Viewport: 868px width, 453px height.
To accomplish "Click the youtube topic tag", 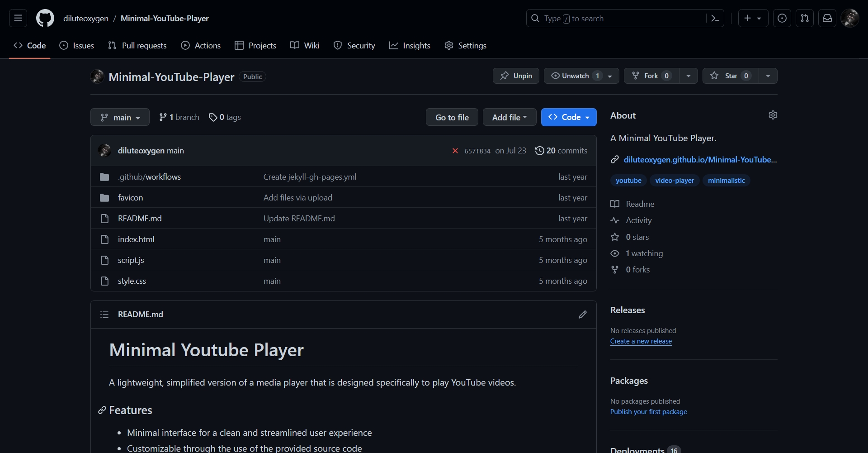I will [x=628, y=180].
